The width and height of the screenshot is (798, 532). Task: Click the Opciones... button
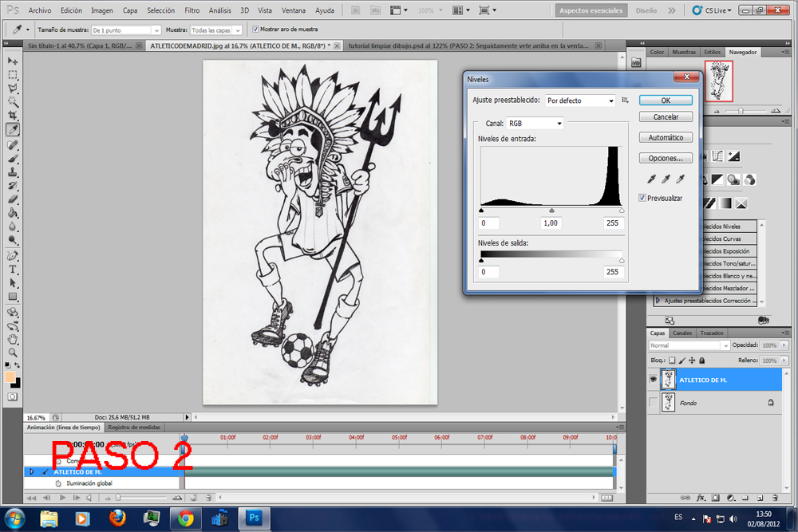tap(666, 158)
